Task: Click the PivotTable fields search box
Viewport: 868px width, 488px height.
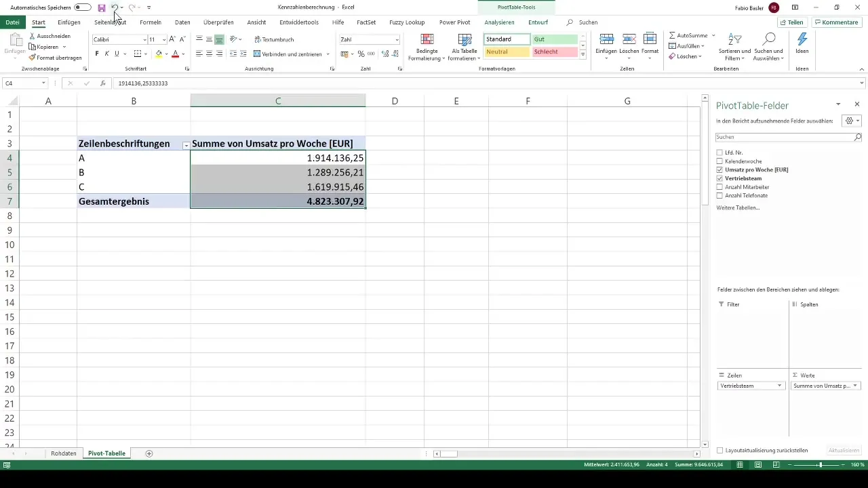Action: [x=789, y=137]
